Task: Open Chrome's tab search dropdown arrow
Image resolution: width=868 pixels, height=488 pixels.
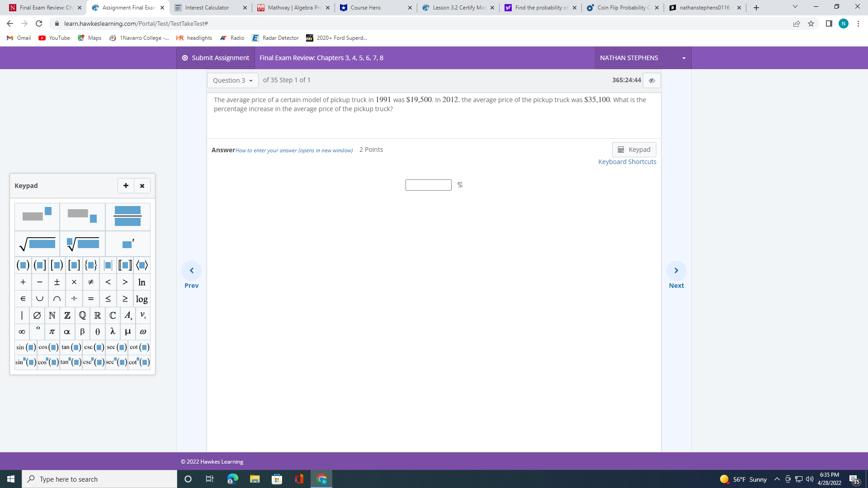Action: 795,7
